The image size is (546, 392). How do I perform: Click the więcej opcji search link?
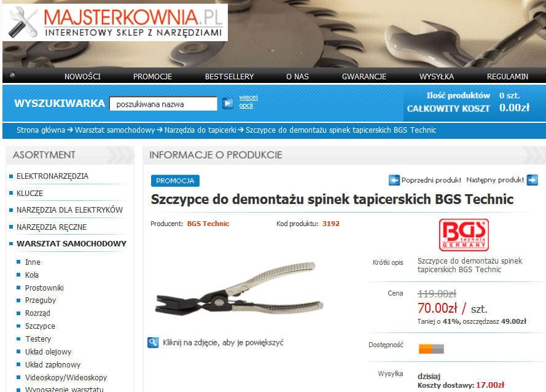click(x=248, y=101)
